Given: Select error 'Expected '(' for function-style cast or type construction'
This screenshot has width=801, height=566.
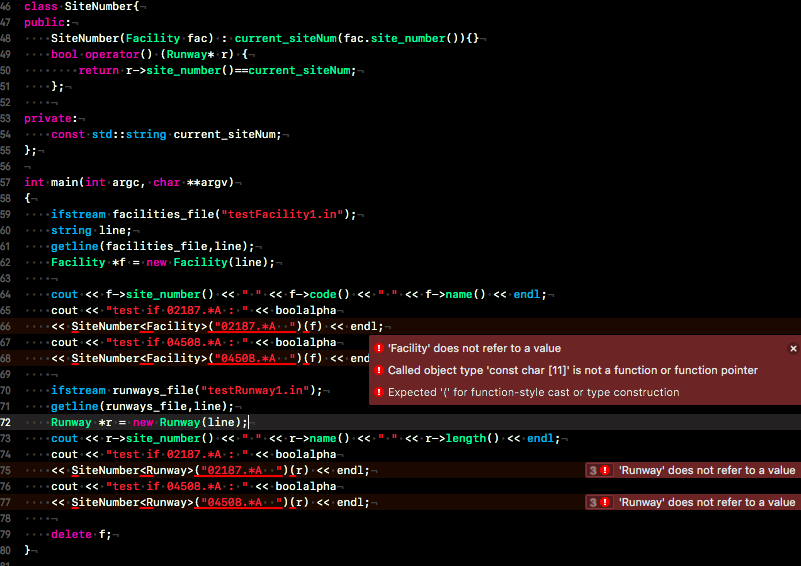Looking at the screenshot, I should coord(533,392).
